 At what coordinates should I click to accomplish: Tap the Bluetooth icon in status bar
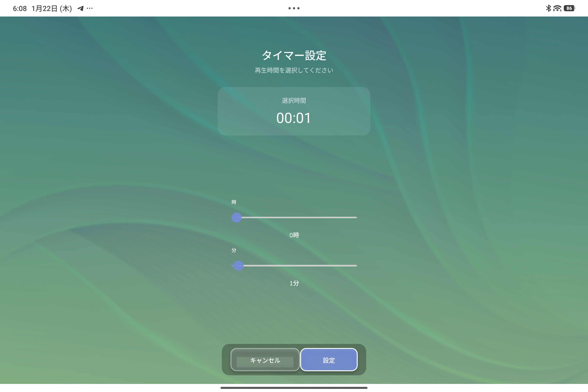coord(548,8)
